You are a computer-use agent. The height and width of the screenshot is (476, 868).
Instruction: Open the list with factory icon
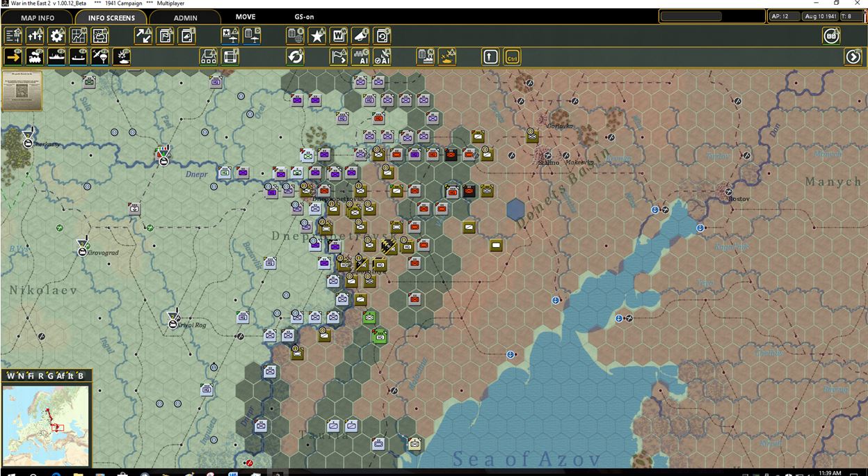tap(426, 56)
